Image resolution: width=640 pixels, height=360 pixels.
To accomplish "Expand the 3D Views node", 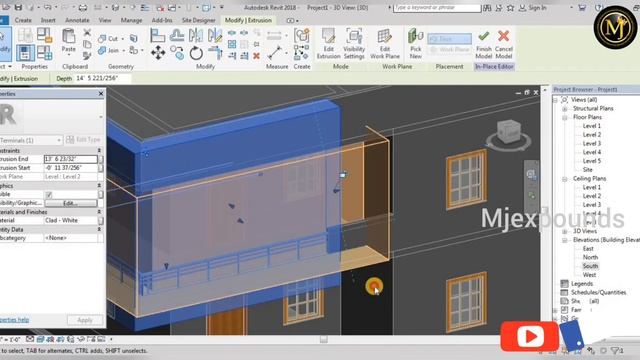I will tap(565, 231).
